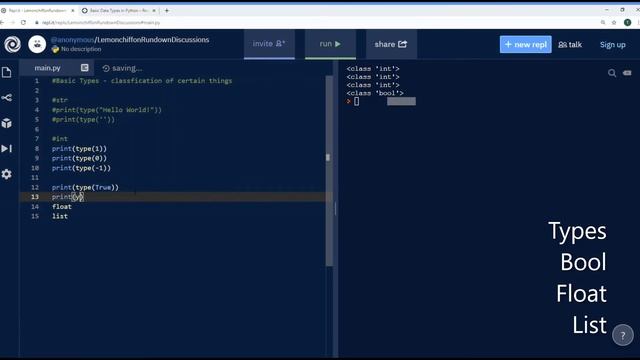Open the Debugger play-step sidebar icon
640x360 pixels.
(7, 149)
